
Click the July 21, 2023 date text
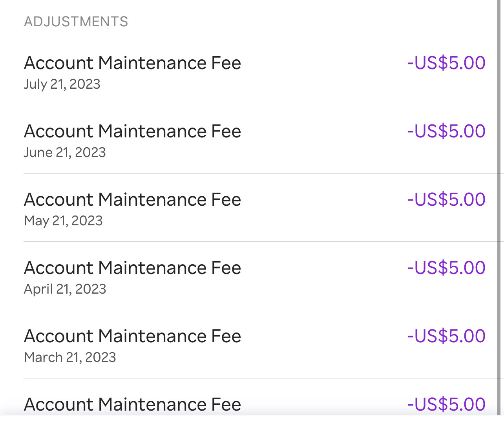pos(62,84)
